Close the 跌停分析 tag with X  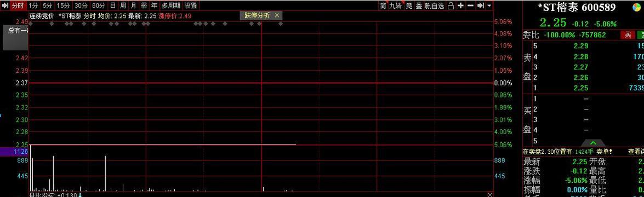tap(277, 15)
